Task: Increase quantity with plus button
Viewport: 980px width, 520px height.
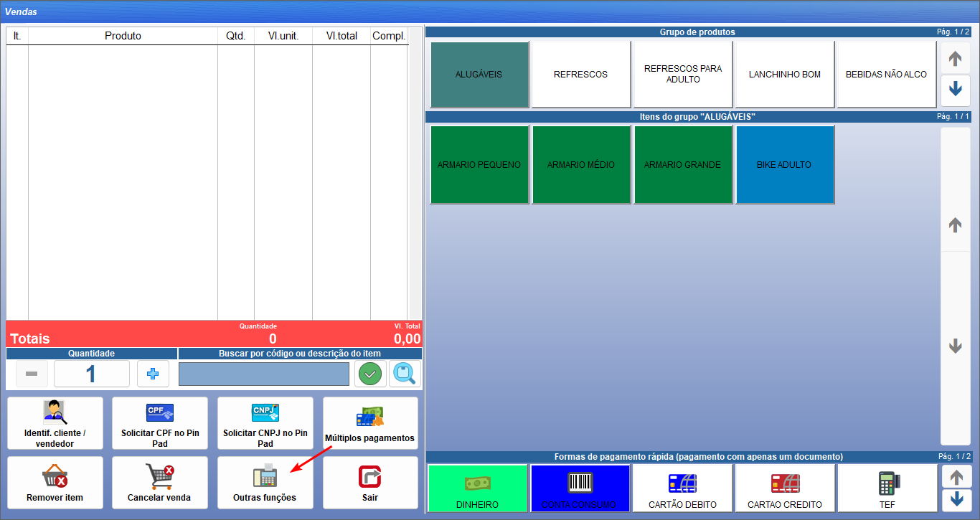Action: pos(153,374)
